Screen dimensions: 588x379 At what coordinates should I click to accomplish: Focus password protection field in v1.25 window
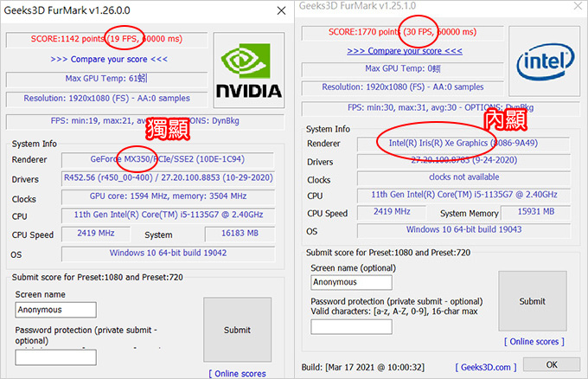click(351, 327)
